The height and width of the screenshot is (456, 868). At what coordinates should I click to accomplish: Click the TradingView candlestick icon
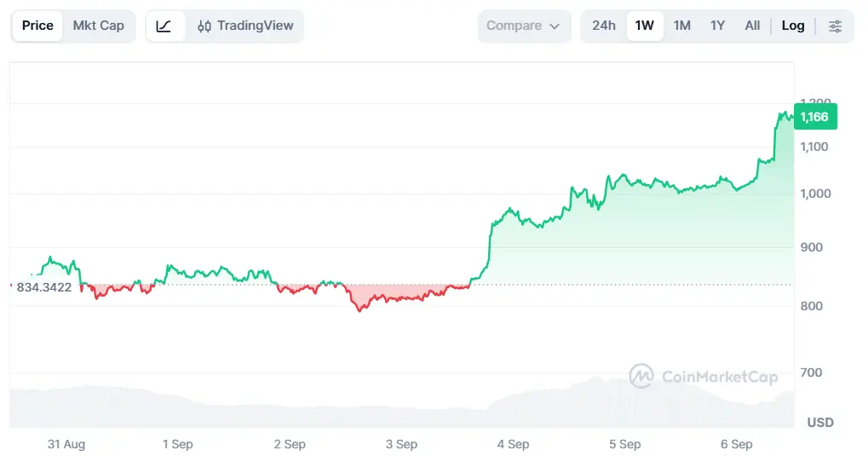pos(204,26)
